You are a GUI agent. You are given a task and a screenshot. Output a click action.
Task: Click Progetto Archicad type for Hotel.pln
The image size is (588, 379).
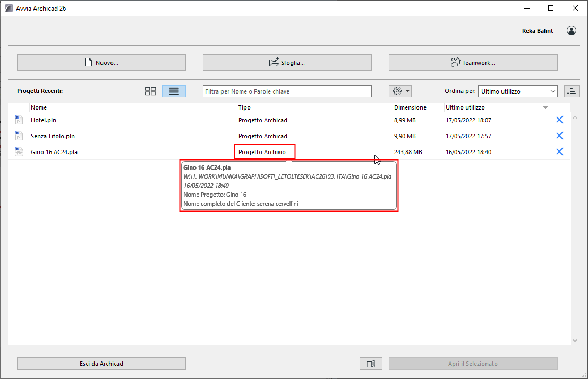point(262,120)
